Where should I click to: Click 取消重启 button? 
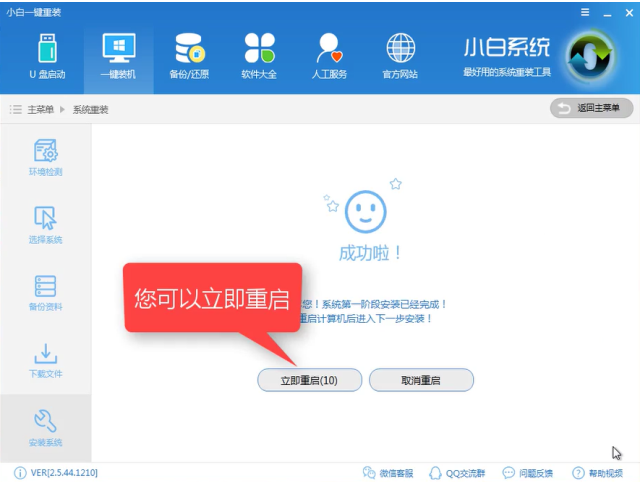tap(421, 380)
